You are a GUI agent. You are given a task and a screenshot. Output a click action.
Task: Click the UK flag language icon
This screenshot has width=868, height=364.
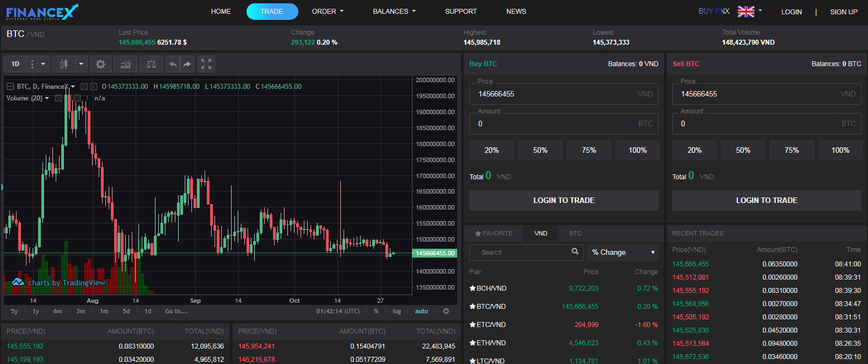[746, 11]
